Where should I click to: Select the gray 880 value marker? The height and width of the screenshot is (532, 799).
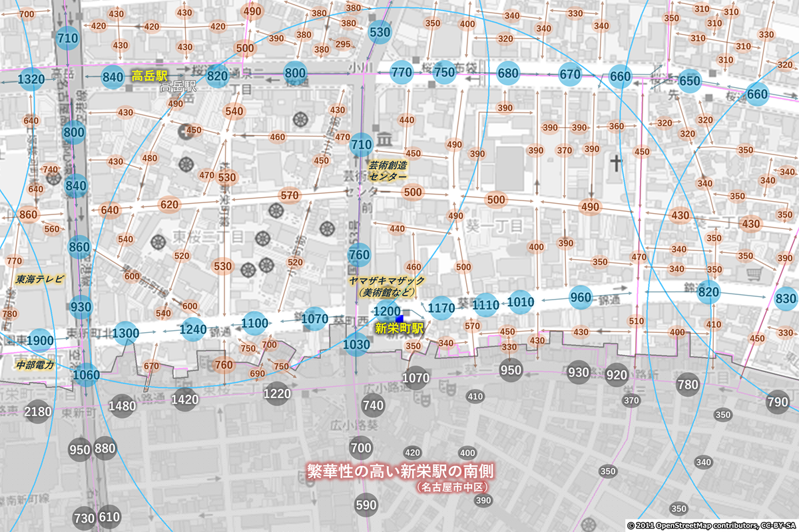click(105, 448)
